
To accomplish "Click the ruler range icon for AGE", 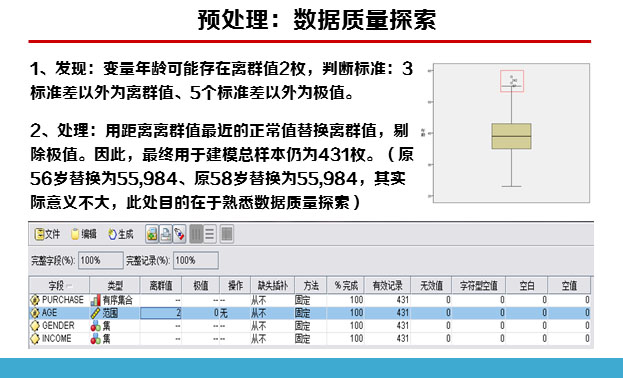I will (95, 313).
